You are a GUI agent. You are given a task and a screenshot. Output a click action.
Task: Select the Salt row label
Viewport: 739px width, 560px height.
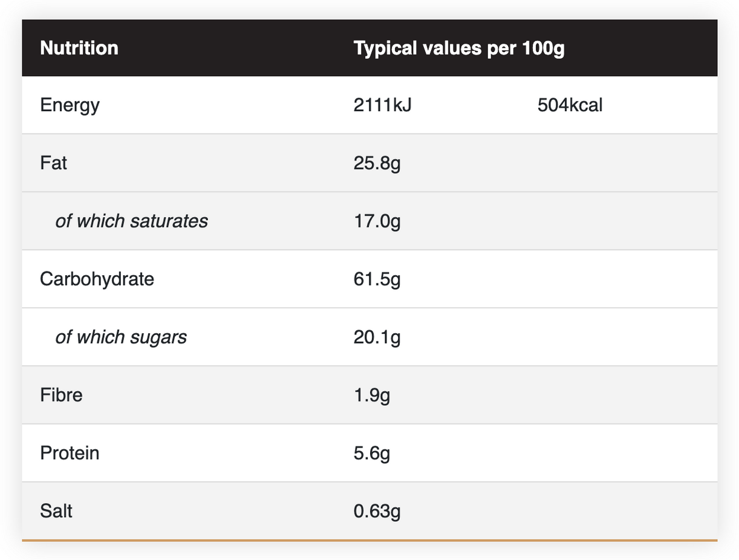click(x=56, y=511)
